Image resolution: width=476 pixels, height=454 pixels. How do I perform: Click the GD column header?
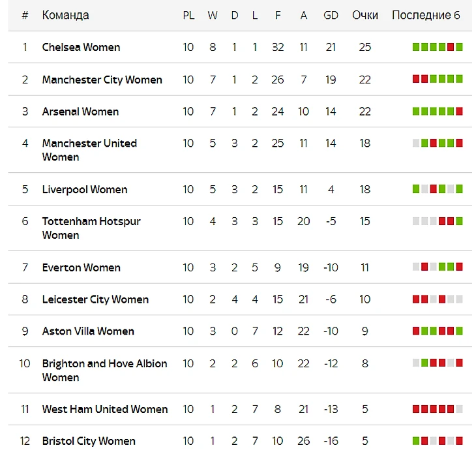(x=331, y=15)
